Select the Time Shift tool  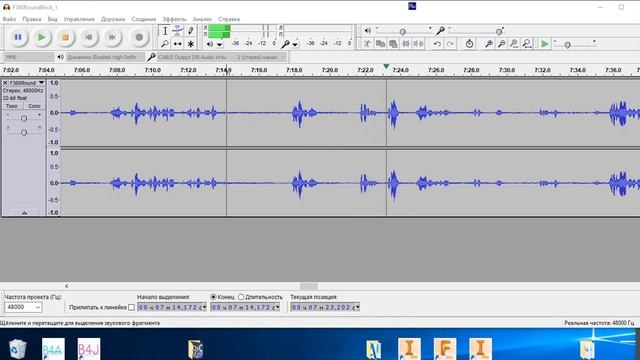[178, 43]
